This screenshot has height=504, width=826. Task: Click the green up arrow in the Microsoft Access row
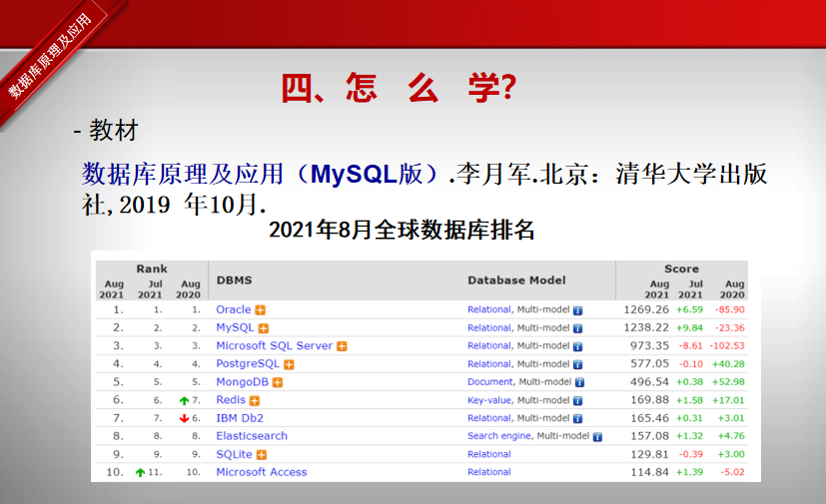[140, 473]
